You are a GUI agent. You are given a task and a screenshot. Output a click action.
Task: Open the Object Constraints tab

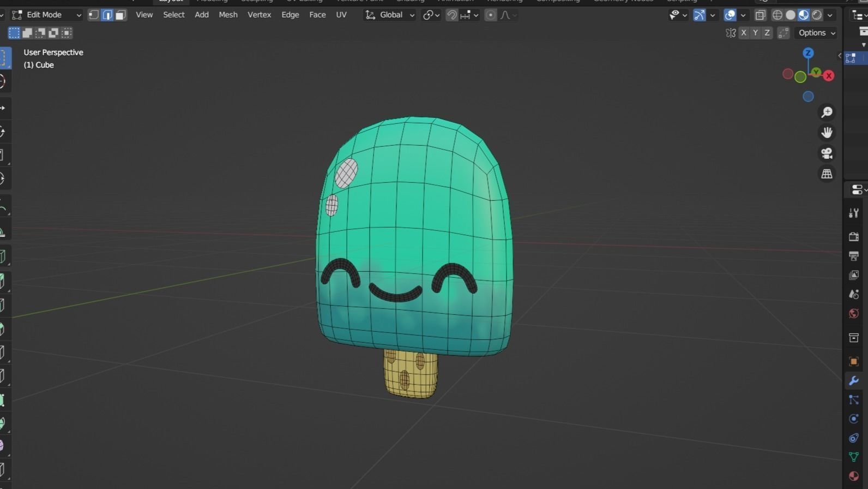click(854, 438)
